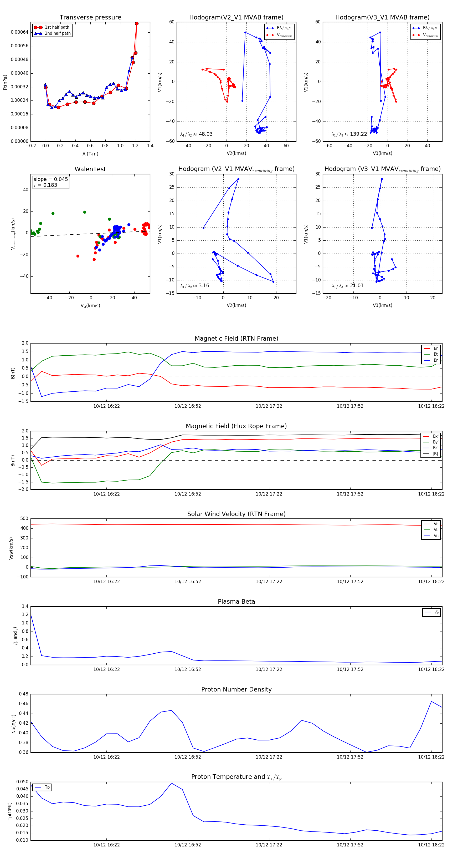Click the Tp legend in Proton Temperature plot
Viewport: 473px width, 868px height.
click(x=42, y=787)
